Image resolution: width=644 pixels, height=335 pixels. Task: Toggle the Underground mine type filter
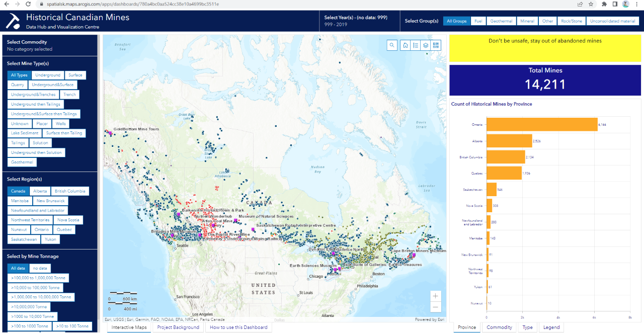click(x=48, y=75)
